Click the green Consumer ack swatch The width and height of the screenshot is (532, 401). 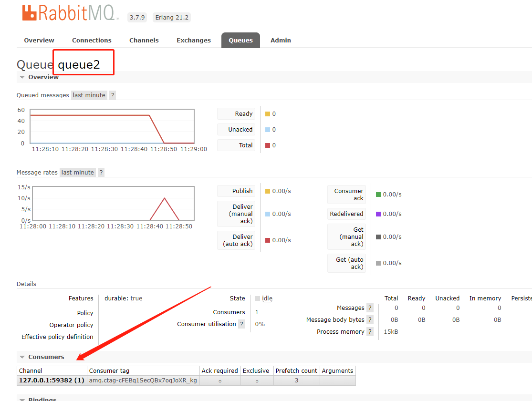point(378,195)
